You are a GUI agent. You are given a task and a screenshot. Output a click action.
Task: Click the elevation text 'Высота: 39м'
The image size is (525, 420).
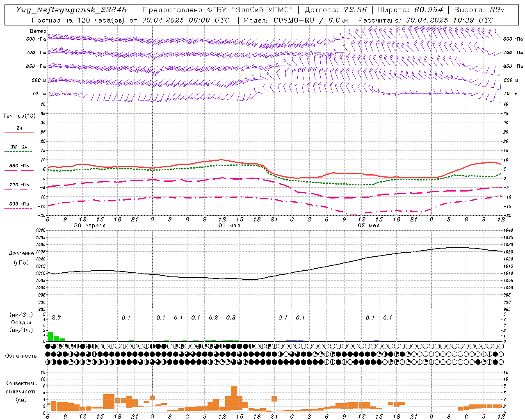point(479,10)
